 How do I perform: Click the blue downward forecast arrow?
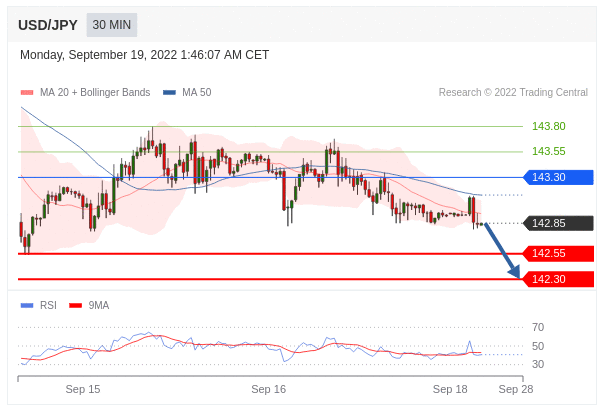coord(503,251)
